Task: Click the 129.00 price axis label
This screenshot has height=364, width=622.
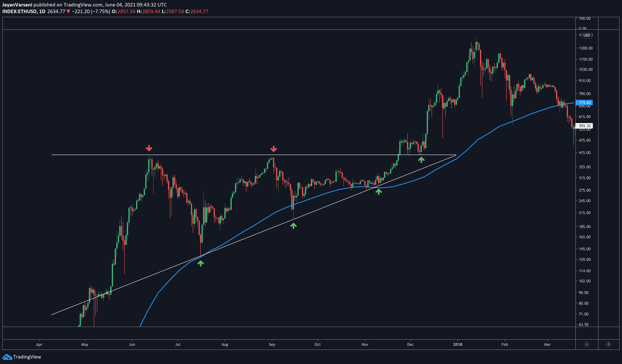Action: [x=585, y=259]
